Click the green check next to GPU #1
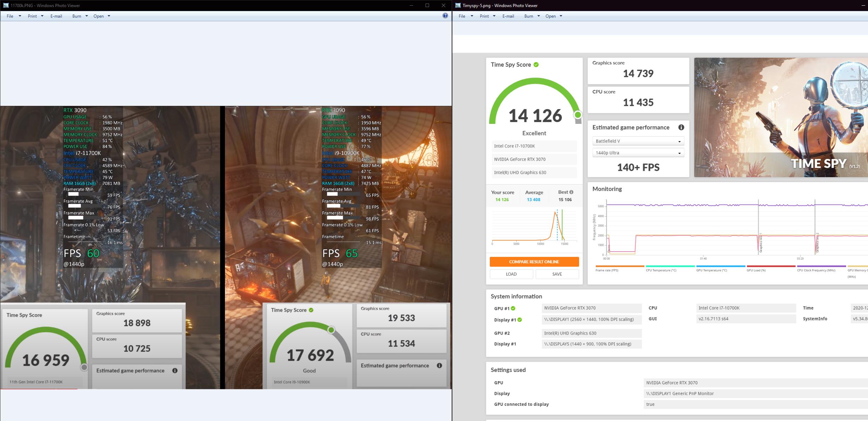The width and height of the screenshot is (868, 421). (513, 308)
